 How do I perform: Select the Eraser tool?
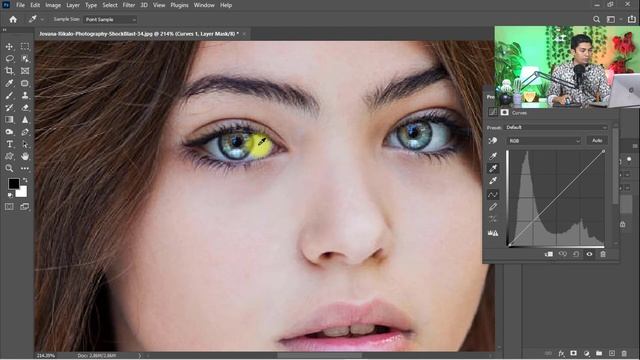click(25, 108)
